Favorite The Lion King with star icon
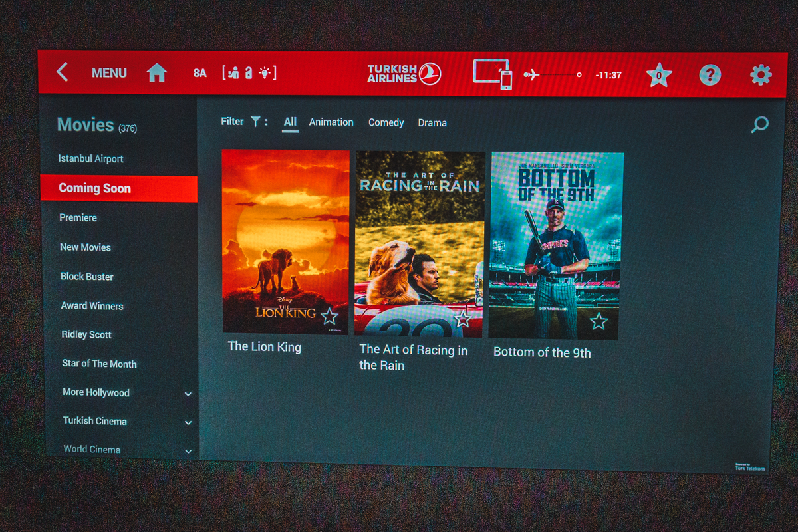Screen dimensions: 798x532 pyautogui.click(x=330, y=316)
